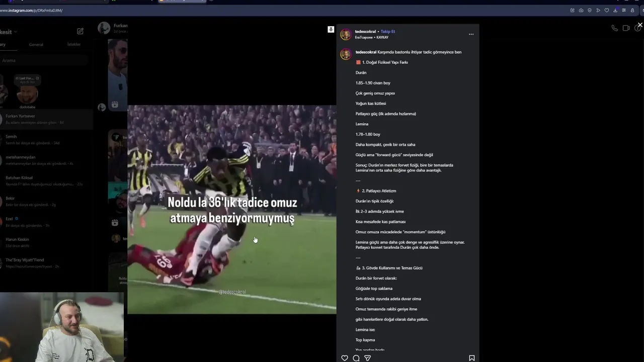Save post with bookmark icon
Viewport: 644px width, 362px height.
(472, 358)
